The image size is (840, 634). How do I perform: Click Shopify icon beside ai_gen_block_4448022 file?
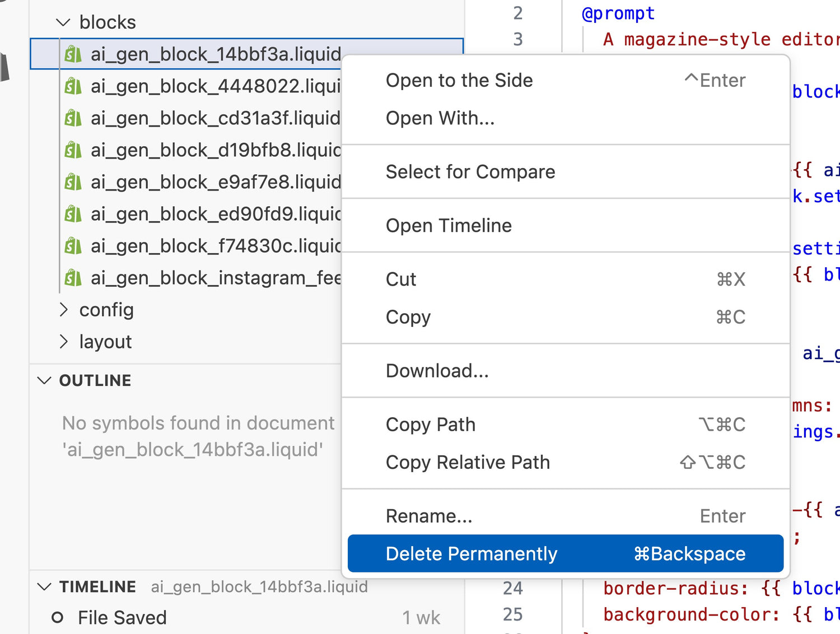[x=73, y=86]
